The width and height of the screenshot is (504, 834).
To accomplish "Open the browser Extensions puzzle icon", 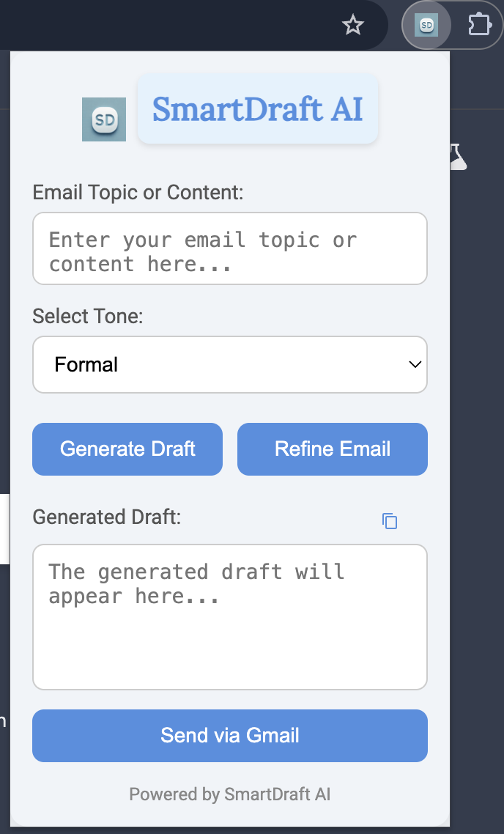I will tap(480, 24).
